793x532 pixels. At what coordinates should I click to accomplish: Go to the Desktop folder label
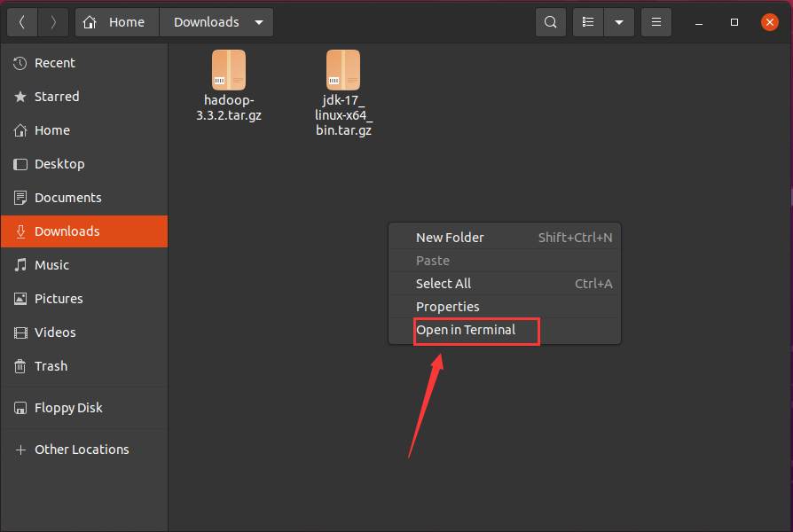59,164
